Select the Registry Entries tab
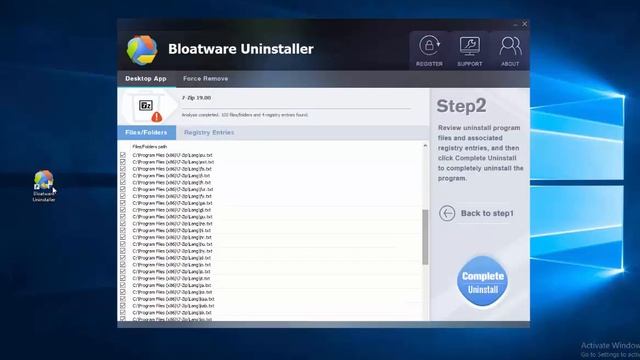The height and width of the screenshot is (360, 640). coord(209,133)
